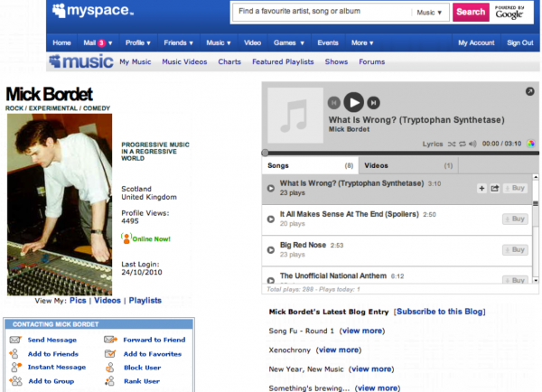Buy the What Is Wrong? song
This screenshot has height=392, width=542.
pos(515,188)
